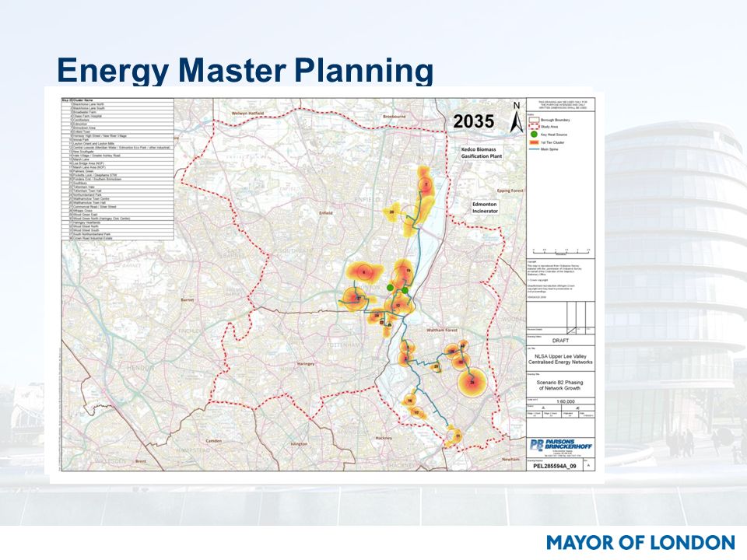Click the Palmers Green table row
The width and height of the screenshot is (747, 560).
118,171
